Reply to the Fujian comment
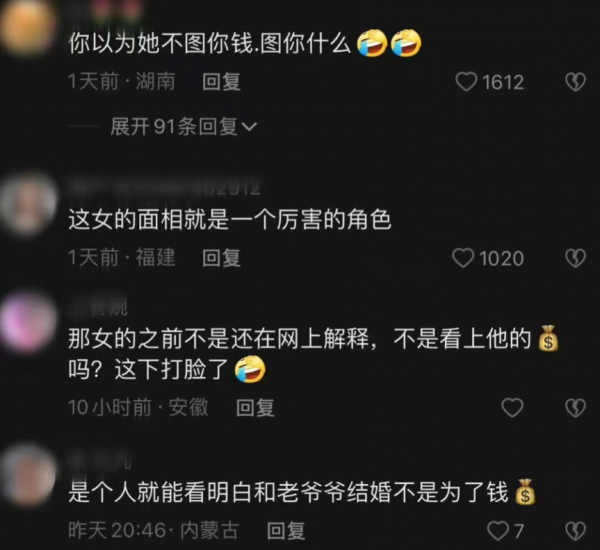The image size is (600, 550). (x=221, y=258)
